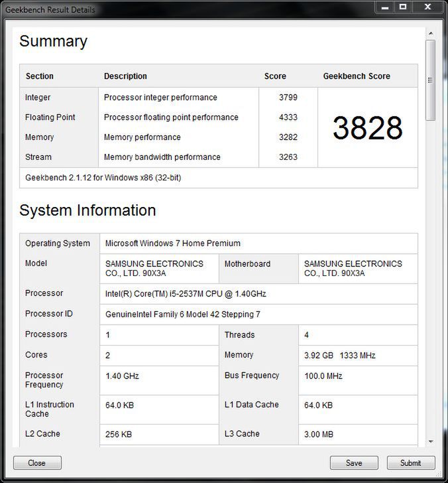Click 'Memory performance' description cell

(142, 137)
